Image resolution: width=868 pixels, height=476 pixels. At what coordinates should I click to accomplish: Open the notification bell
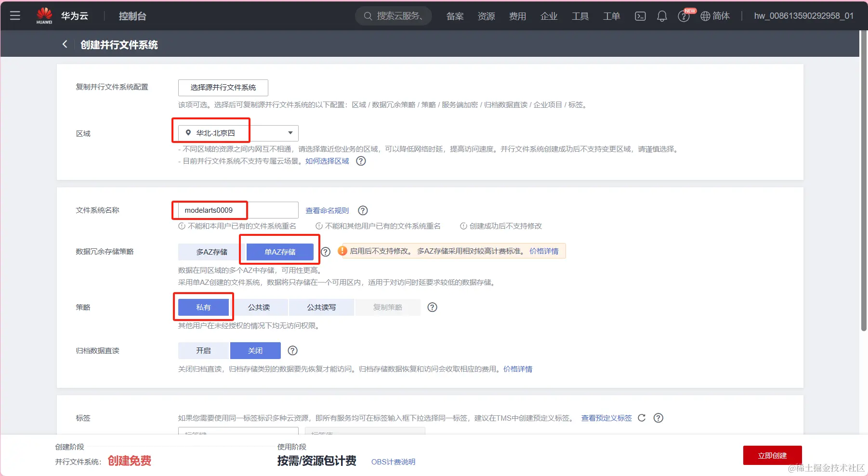tap(662, 16)
